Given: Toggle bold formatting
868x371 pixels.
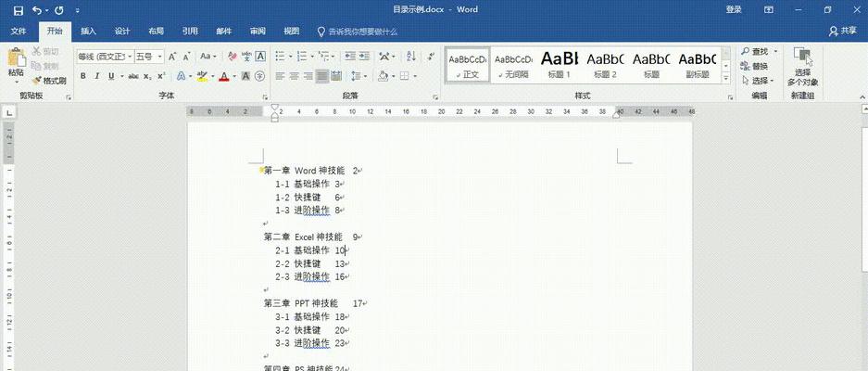Looking at the screenshot, I should tap(83, 76).
